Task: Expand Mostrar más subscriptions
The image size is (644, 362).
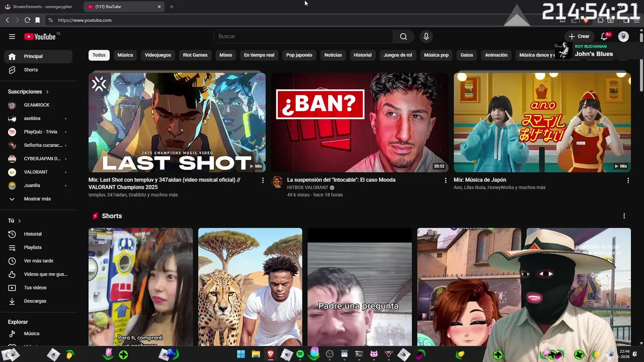Action: click(x=38, y=199)
